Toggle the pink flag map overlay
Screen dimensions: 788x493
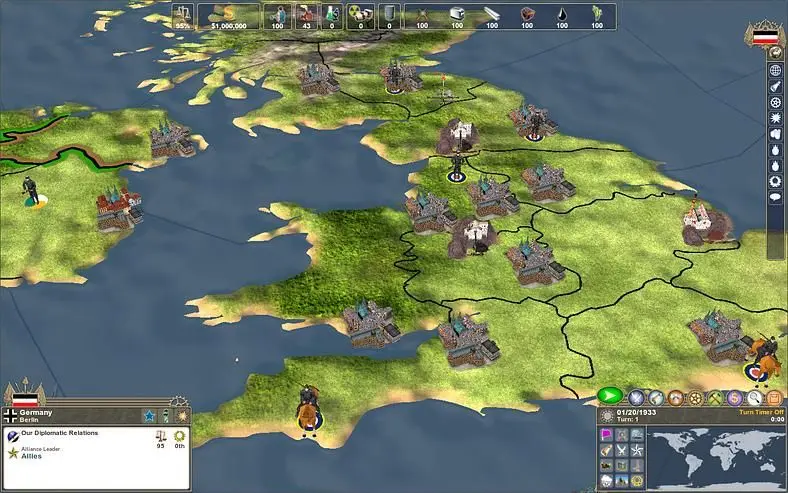[x=607, y=434]
